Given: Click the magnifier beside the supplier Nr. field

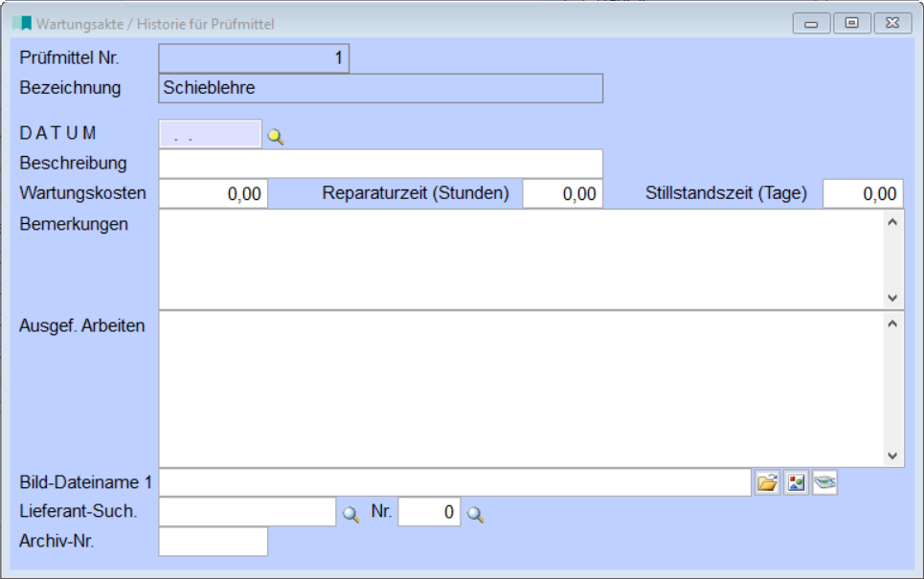Looking at the screenshot, I should 476,515.
